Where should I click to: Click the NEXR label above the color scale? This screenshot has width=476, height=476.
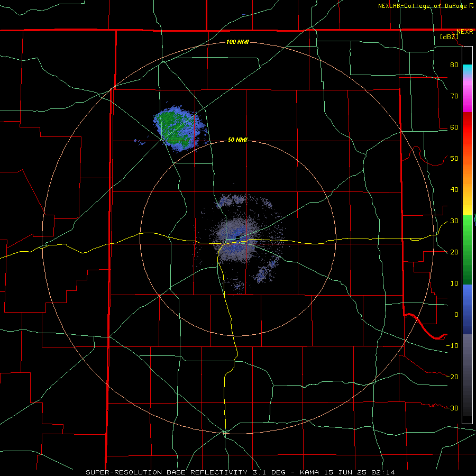click(x=464, y=32)
